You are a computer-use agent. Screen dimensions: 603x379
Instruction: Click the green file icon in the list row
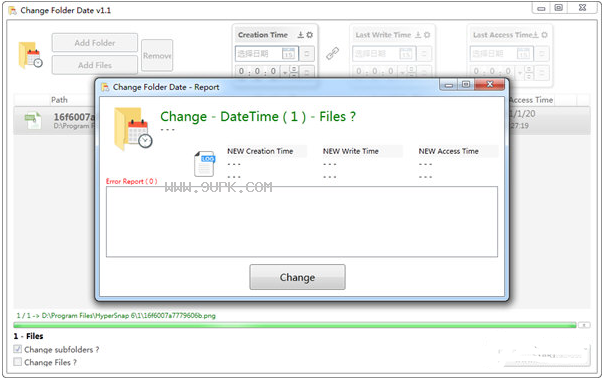coord(33,120)
